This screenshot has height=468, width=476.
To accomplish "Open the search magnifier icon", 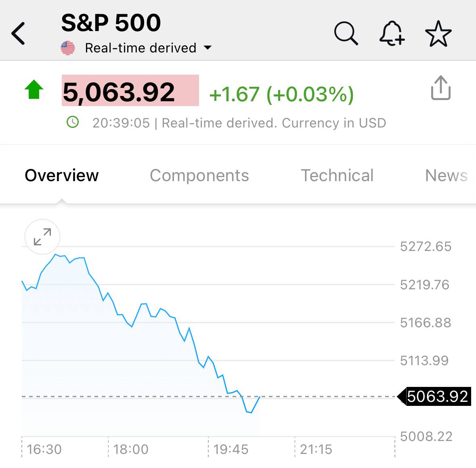I will pos(346,33).
